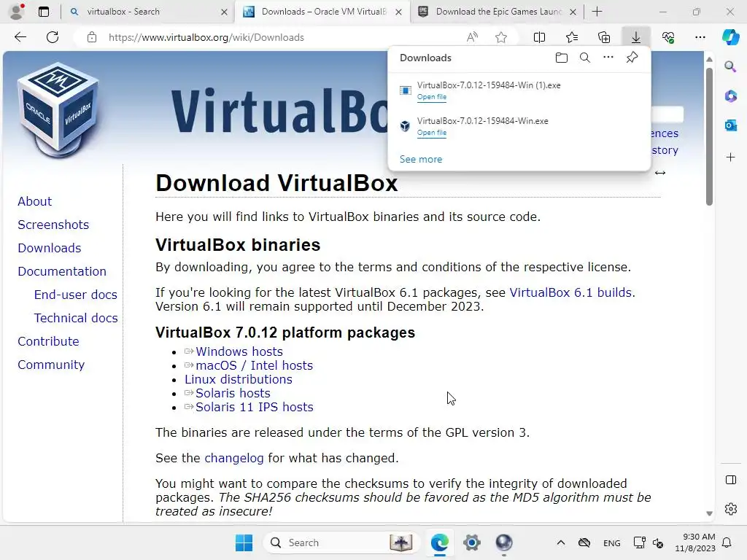The width and height of the screenshot is (747, 560).
Task: Open the Edge profile avatar
Action: tap(17, 12)
